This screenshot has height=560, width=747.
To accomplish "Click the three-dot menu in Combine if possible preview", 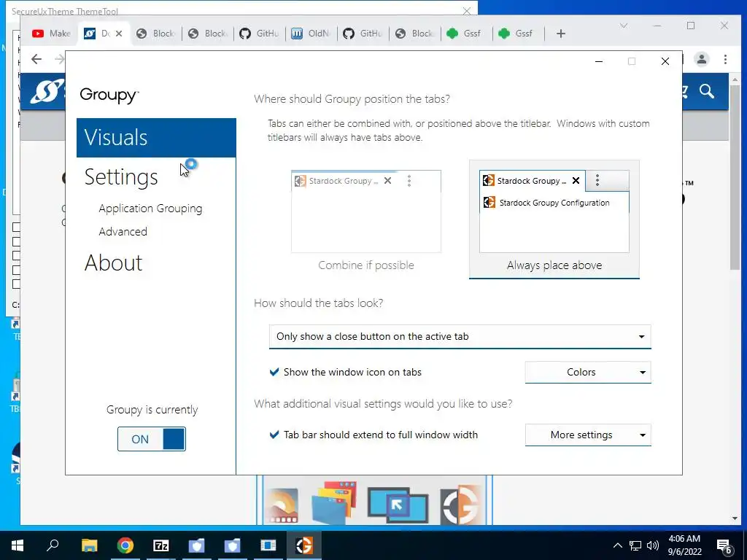I will [x=409, y=181].
